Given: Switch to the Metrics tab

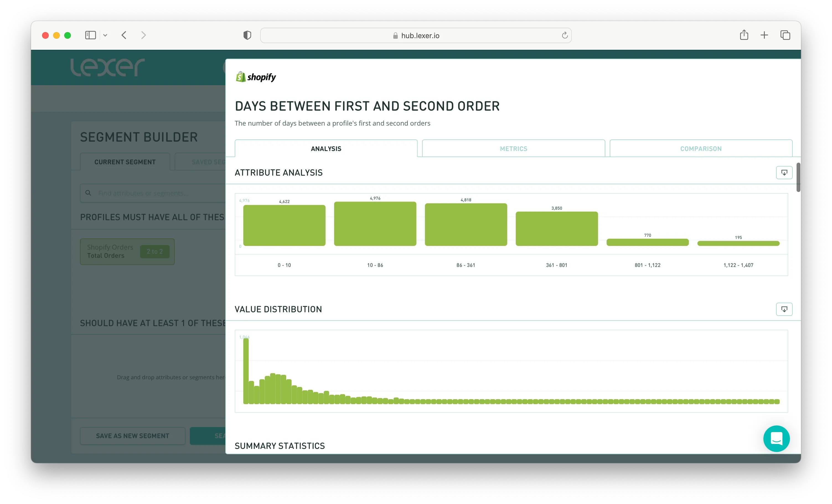Looking at the screenshot, I should pyautogui.click(x=513, y=149).
